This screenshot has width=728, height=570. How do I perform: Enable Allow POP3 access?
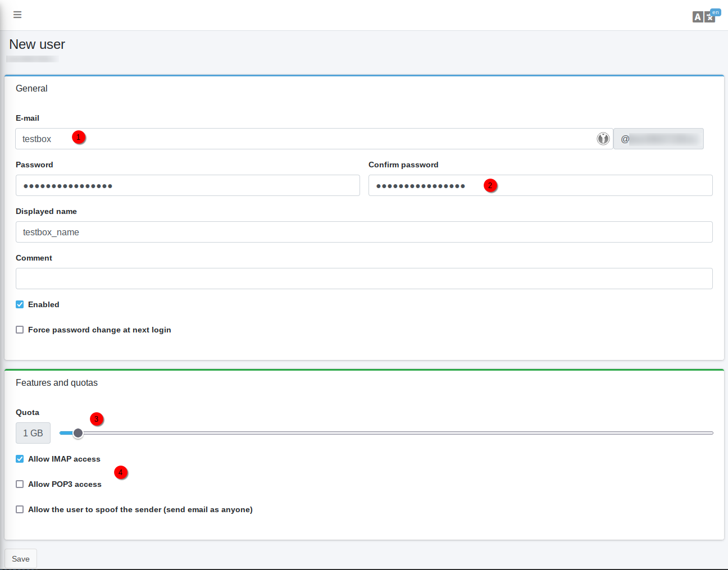20,484
